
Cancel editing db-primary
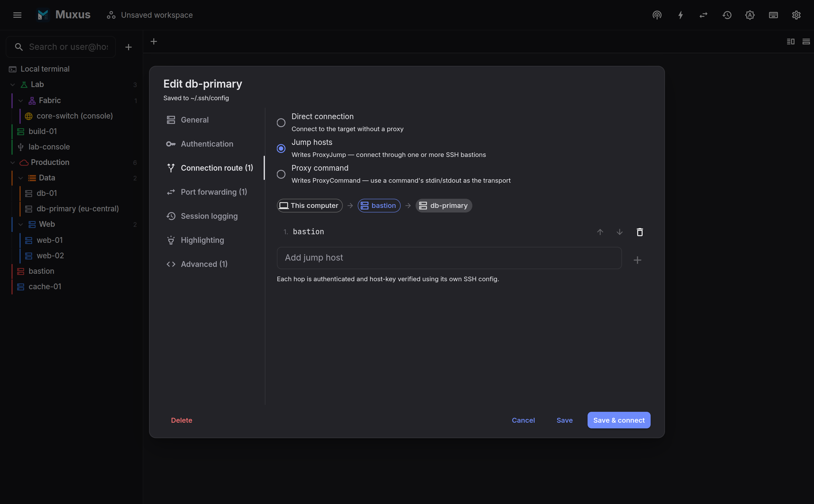coord(523,420)
